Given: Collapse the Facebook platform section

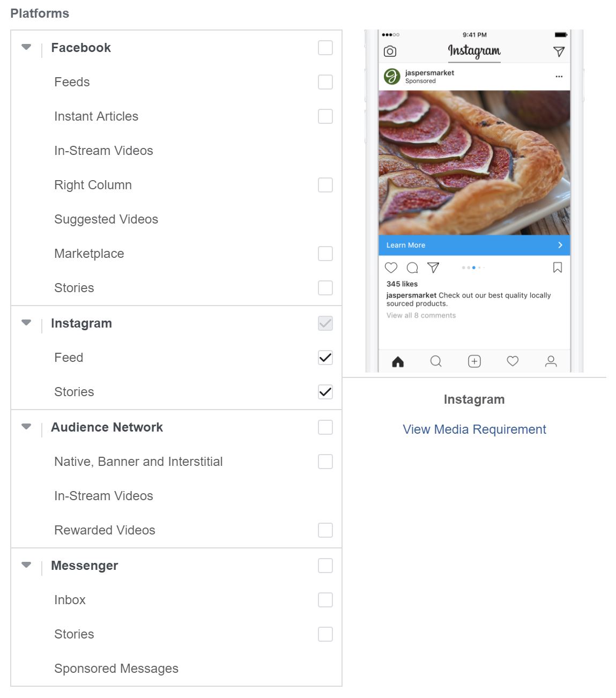Looking at the screenshot, I should point(26,47).
